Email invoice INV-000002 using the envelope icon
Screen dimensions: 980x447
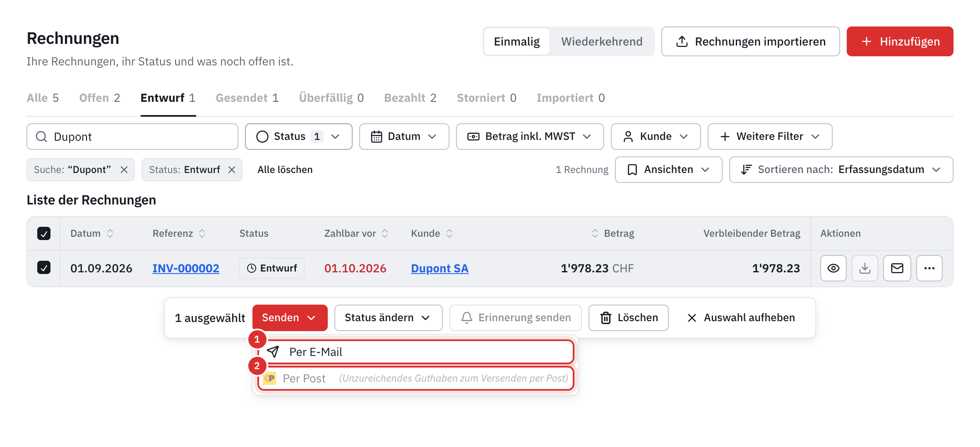pos(897,268)
